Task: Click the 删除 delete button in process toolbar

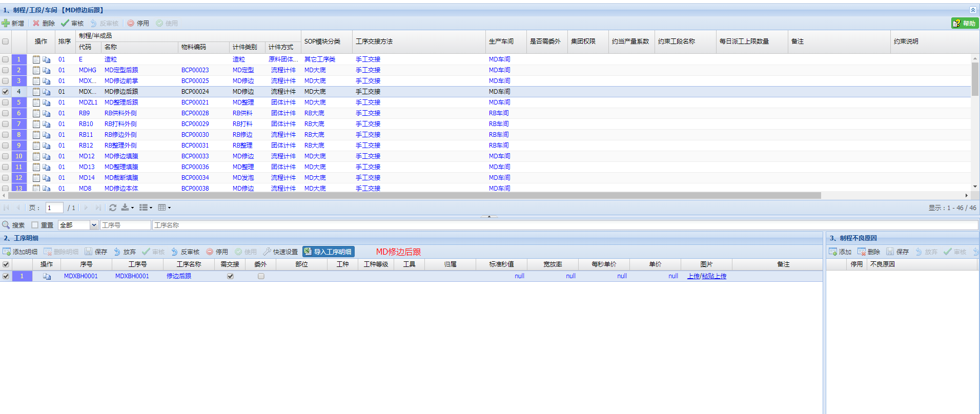Action: [44, 23]
